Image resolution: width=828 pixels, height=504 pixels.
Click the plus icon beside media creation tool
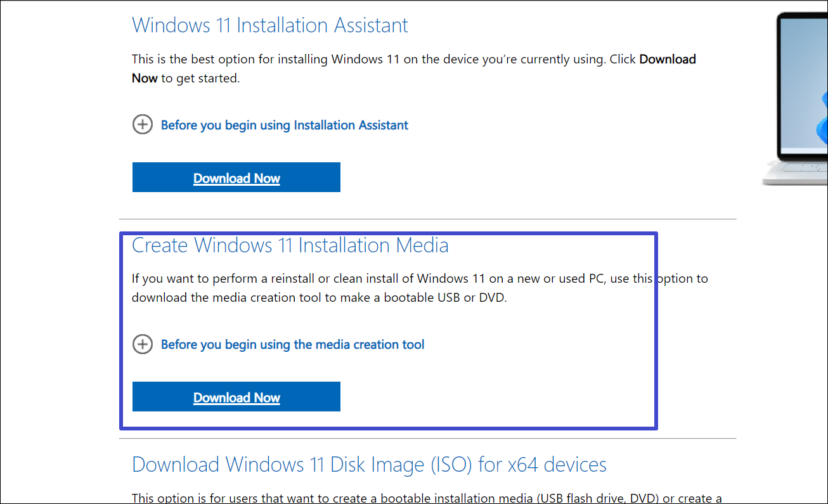[x=142, y=344]
